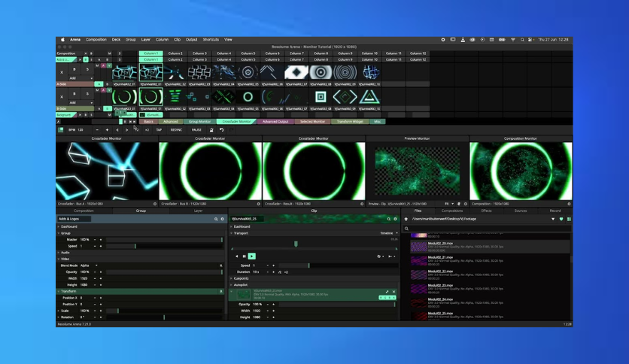Open the Timeline transport mode dropdown
629x364 pixels.
click(x=389, y=233)
